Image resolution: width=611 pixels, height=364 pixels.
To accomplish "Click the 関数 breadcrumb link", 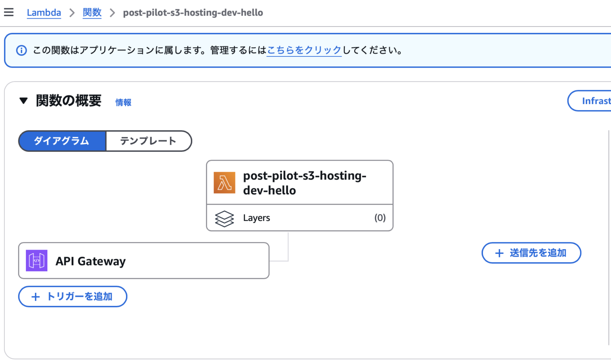I will pos(92,12).
